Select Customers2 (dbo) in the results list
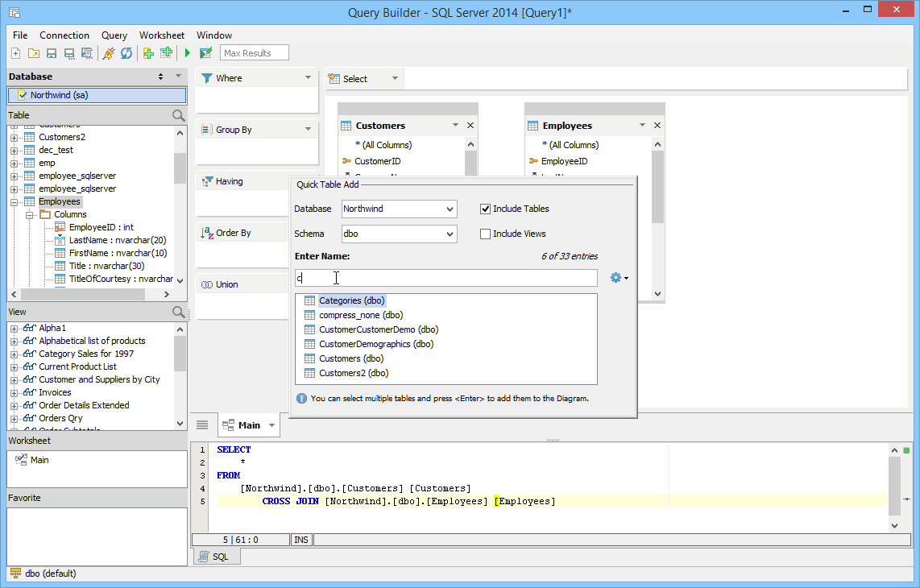The image size is (920, 588). (354, 373)
